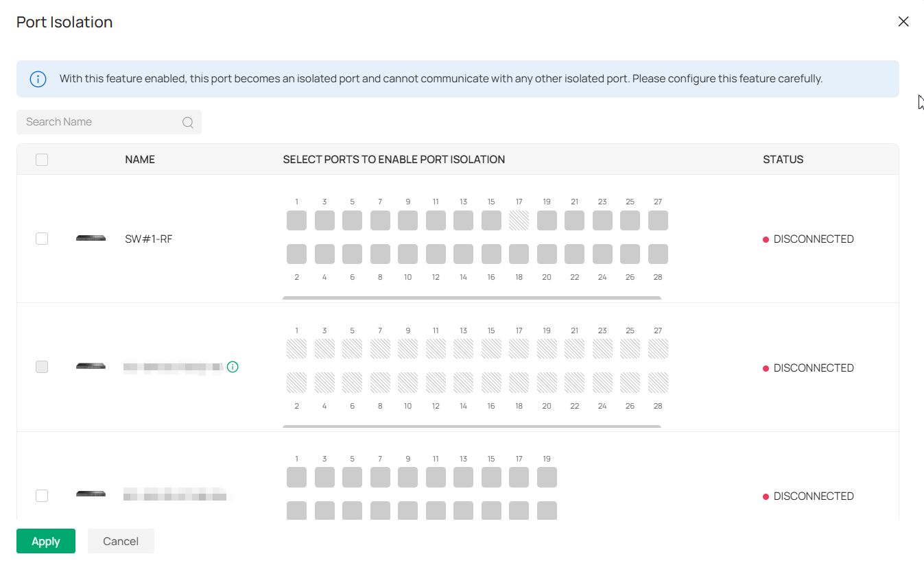The width and height of the screenshot is (924, 565).
Task: Select port 19 on the third switch
Action: point(547,477)
